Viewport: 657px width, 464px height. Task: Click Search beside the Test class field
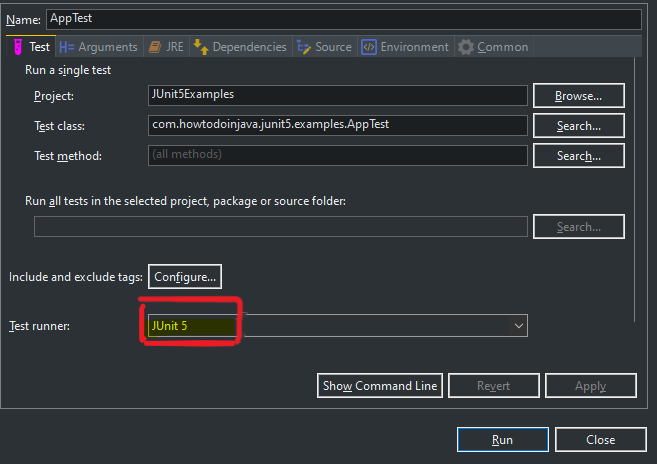pyautogui.click(x=579, y=126)
